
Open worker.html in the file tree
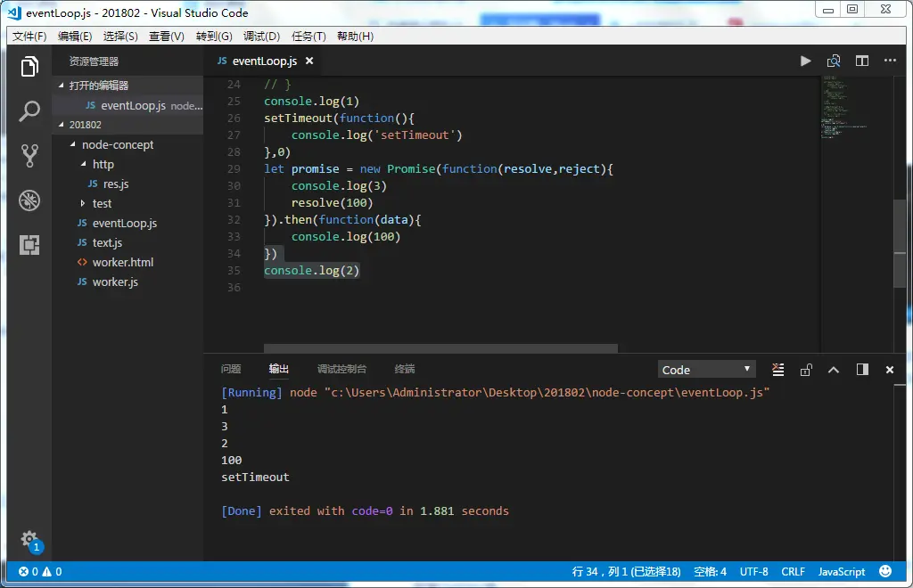click(x=123, y=262)
